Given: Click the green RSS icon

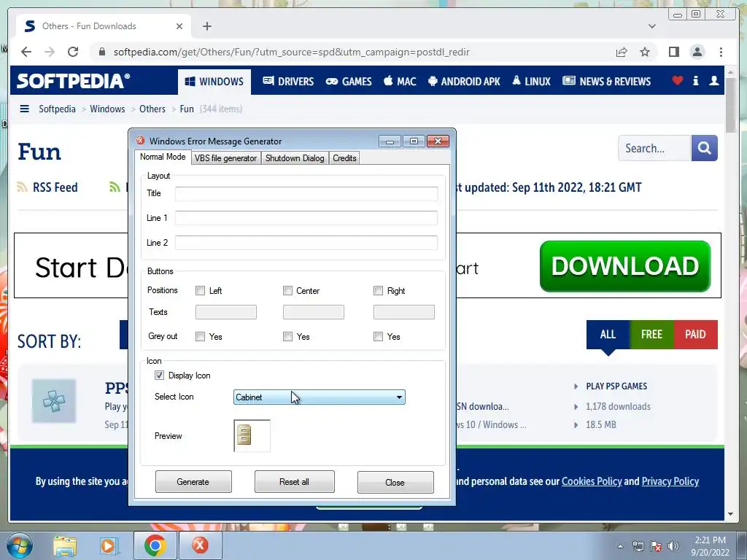Looking at the screenshot, I should 115,187.
